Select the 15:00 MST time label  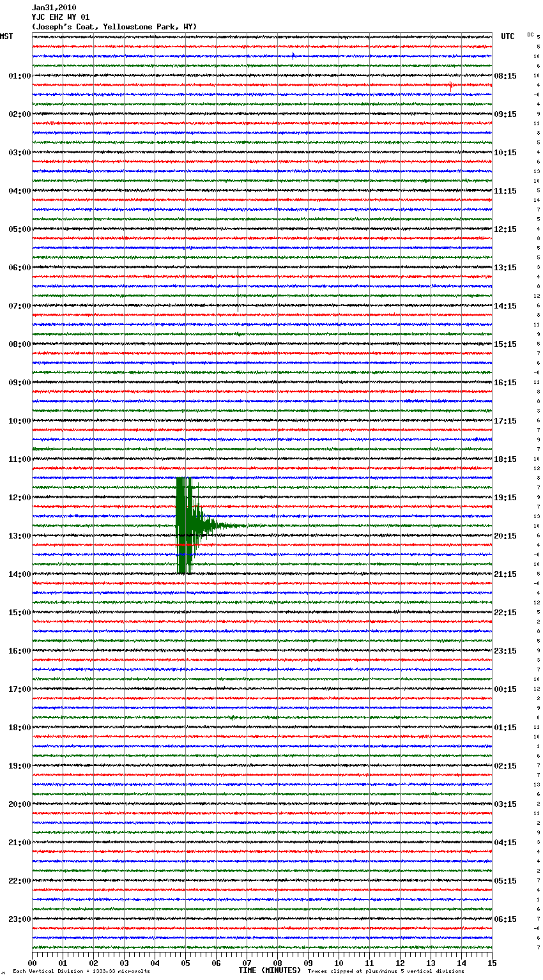click(20, 613)
